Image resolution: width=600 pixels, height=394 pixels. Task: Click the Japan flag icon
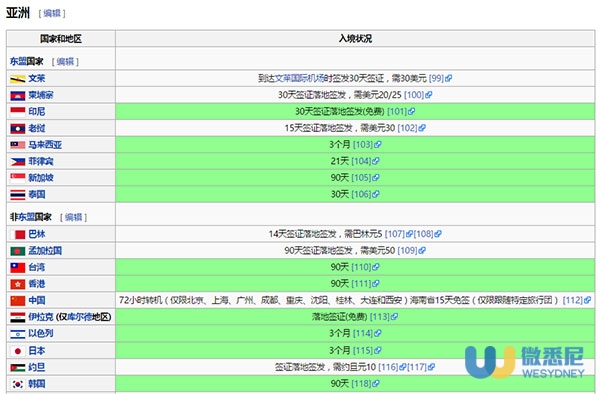[18, 351]
